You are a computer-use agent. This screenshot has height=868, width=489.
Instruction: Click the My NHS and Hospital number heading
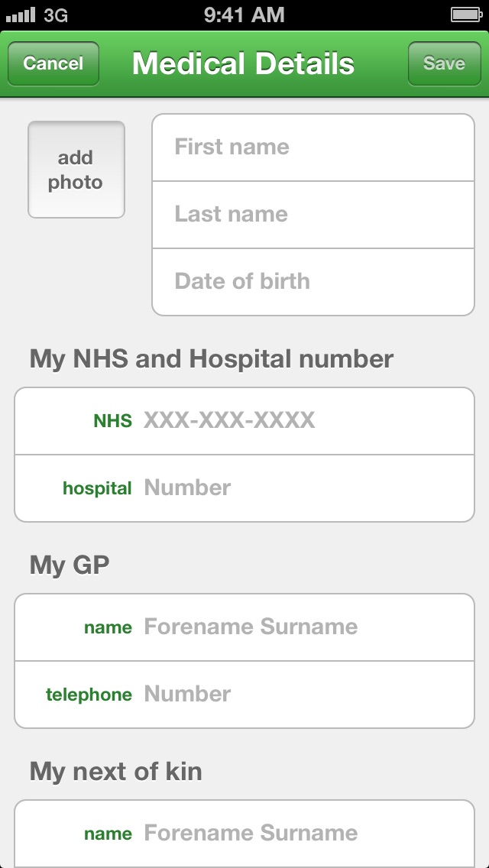tap(212, 359)
